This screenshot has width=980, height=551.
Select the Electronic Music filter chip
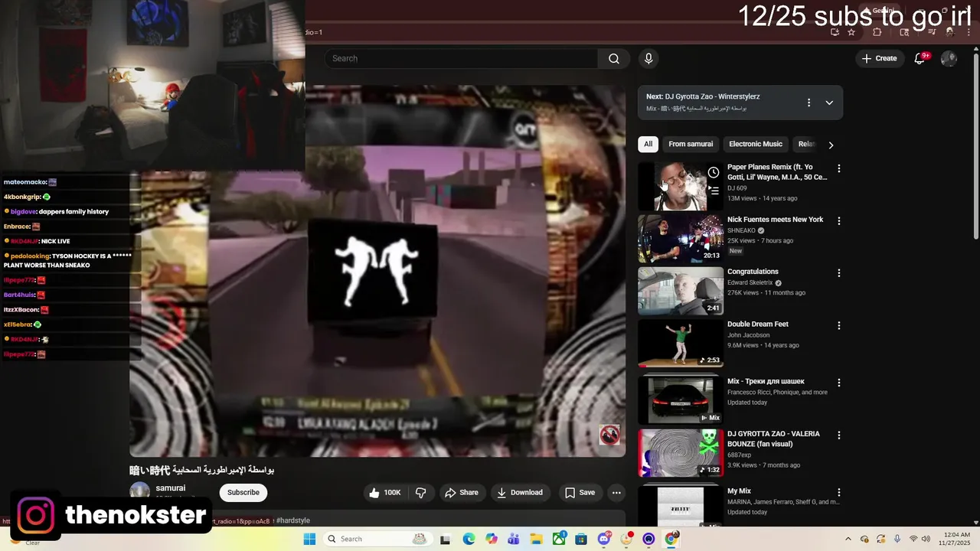click(x=756, y=144)
